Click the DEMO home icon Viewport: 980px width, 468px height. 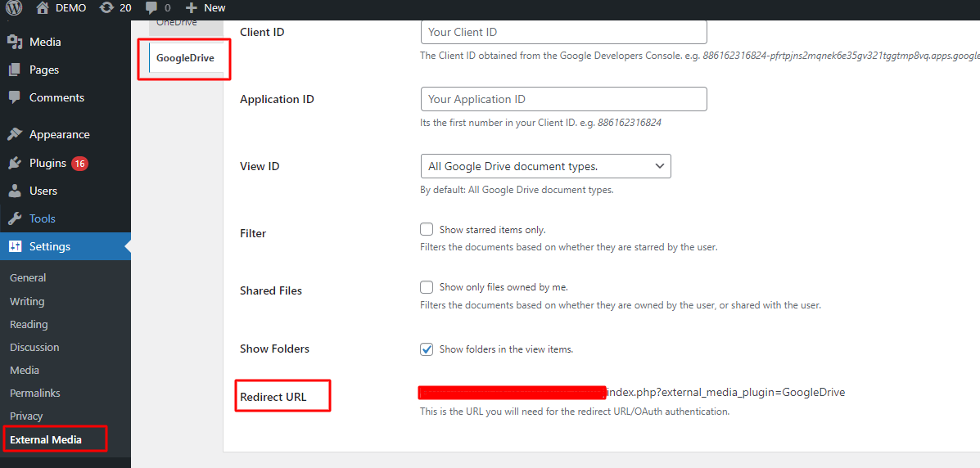(43, 8)
